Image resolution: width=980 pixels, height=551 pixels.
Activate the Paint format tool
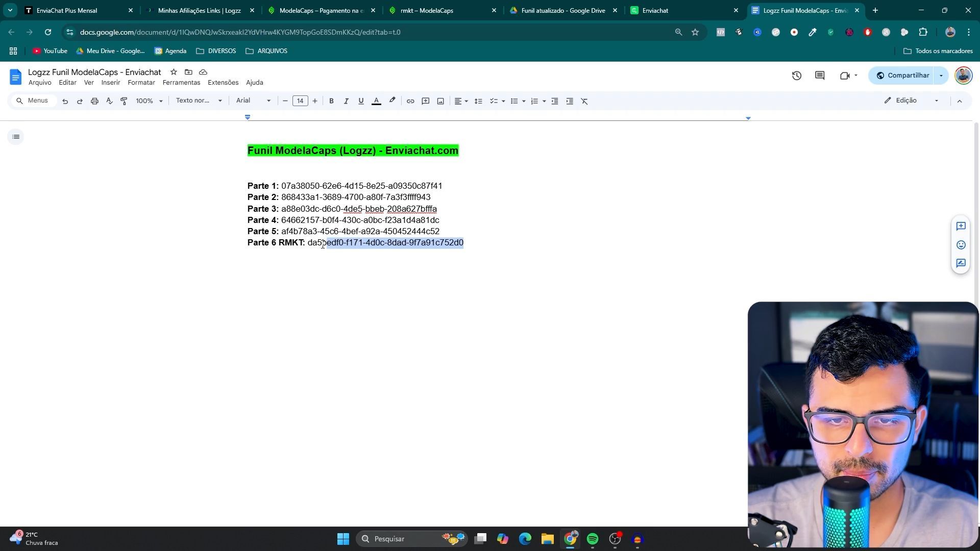[x=124, y=101]
